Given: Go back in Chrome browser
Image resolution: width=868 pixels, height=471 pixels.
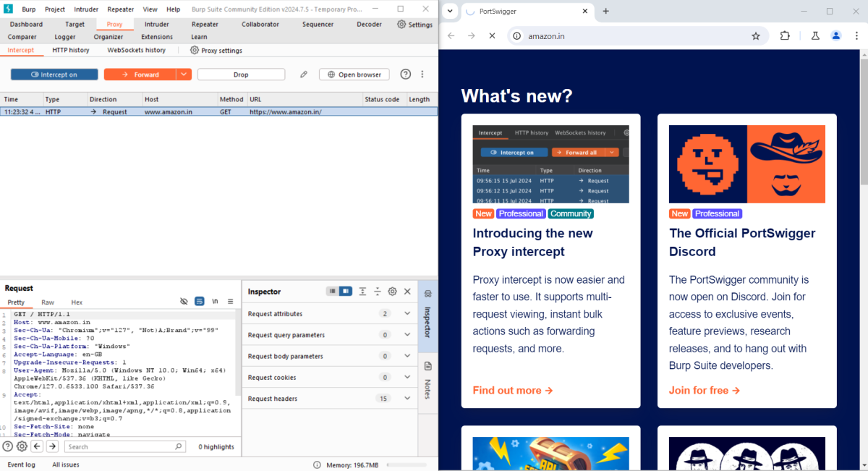Looking at the screenshot, I should pyautogui.click(x=451, y=36).
